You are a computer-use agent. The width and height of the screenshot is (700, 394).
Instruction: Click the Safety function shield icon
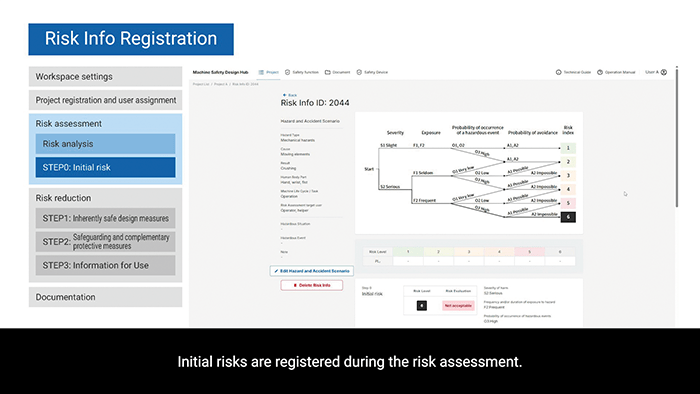[288, 72]
